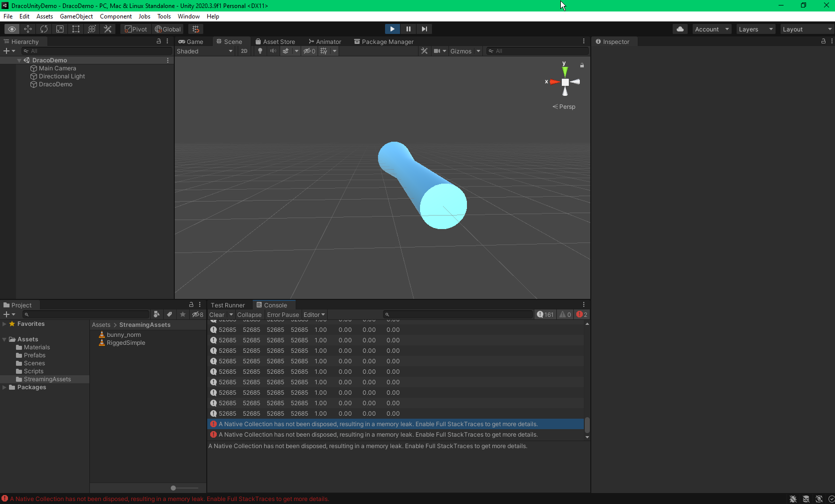Click the Console vertical scrollbar
Viewport: 835px width, 504px height.
[x=587, y=425]
